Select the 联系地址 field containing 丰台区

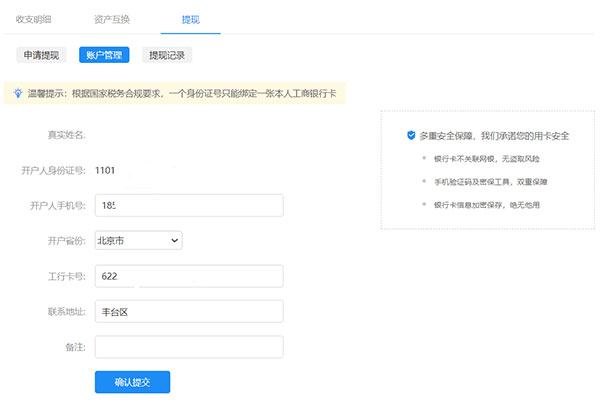(x=189, y=311)
